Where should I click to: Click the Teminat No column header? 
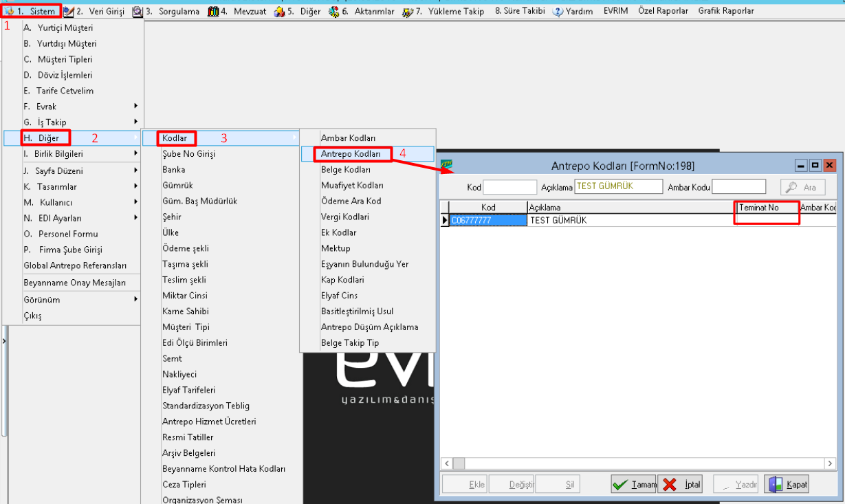[767, 208]
